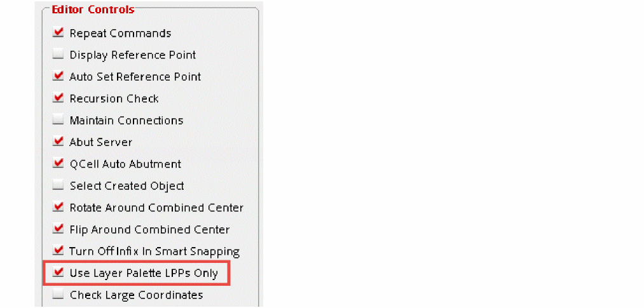Turn off the Recursion Check checkbox
This screenshot has width=644, height=308.
(58, 98)
